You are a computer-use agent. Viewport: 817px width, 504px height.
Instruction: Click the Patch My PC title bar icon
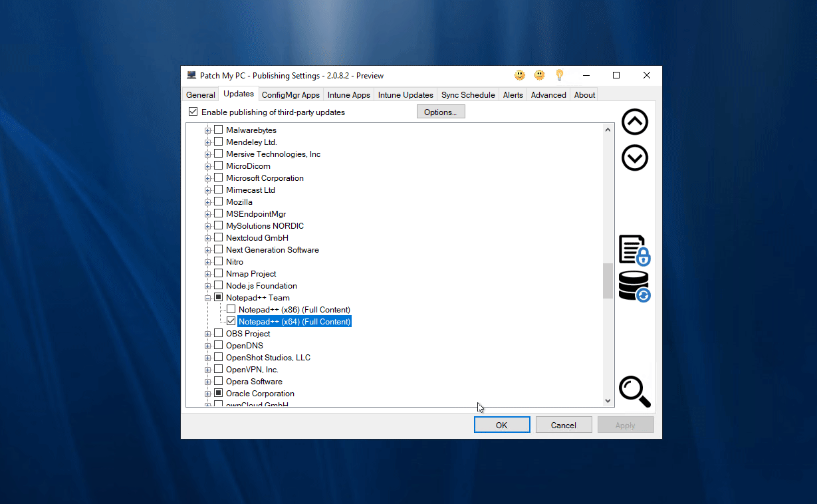point(191,75)
